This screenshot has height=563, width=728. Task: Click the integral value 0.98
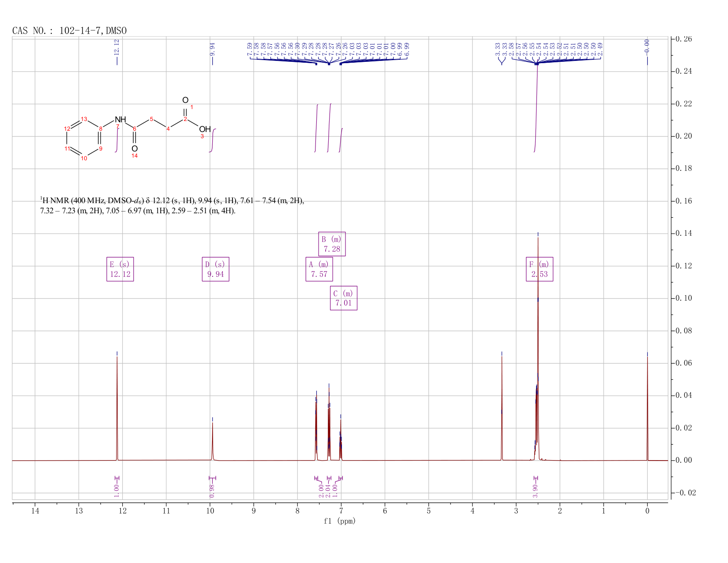(x=212, y=491)
